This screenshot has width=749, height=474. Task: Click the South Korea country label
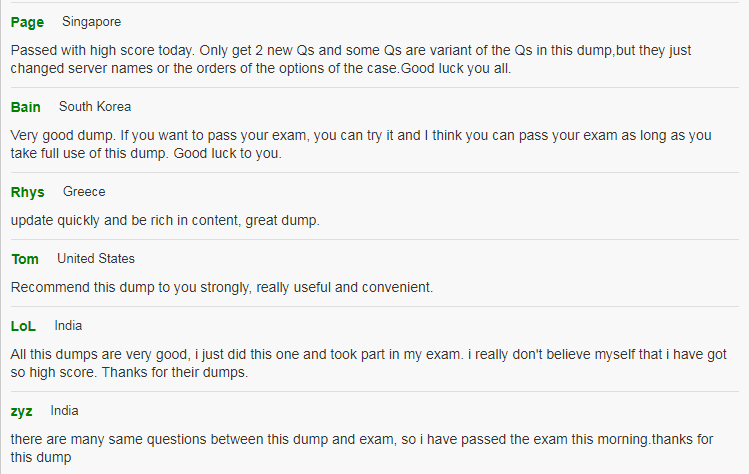(95, 107)
